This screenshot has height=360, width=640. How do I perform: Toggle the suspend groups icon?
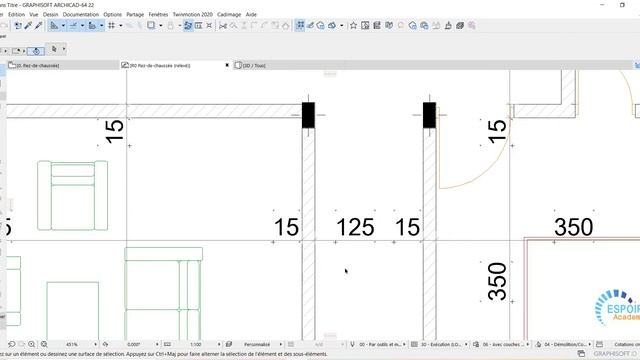(188, 25)
